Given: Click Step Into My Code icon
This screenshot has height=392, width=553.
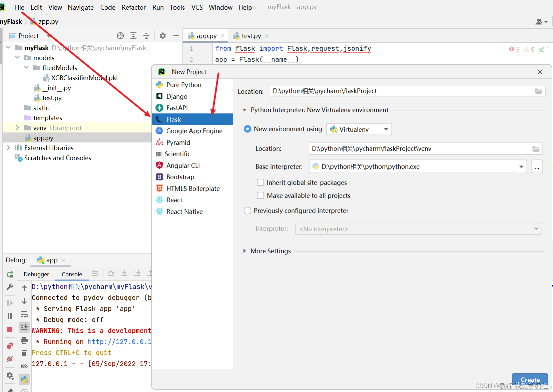Looking at the screenshot, I should 137,273.
